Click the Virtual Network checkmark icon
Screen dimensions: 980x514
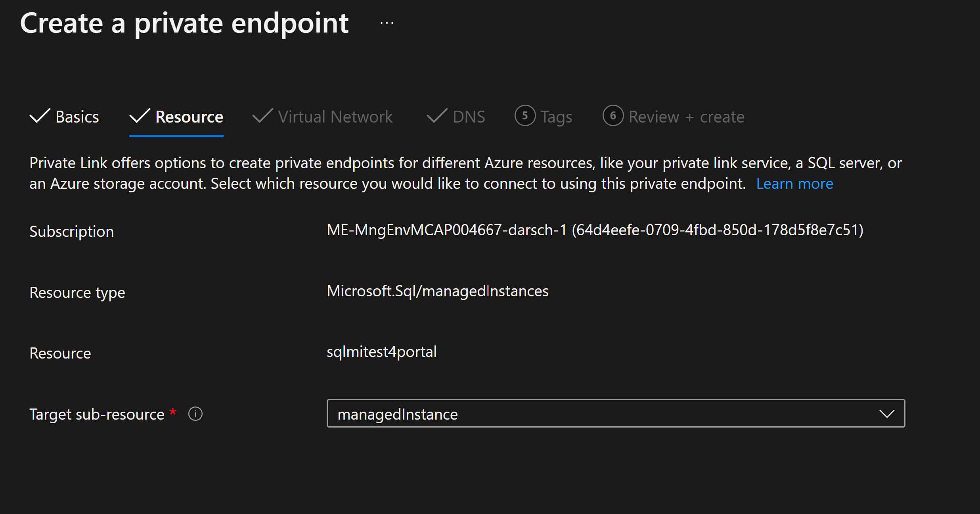262,116
